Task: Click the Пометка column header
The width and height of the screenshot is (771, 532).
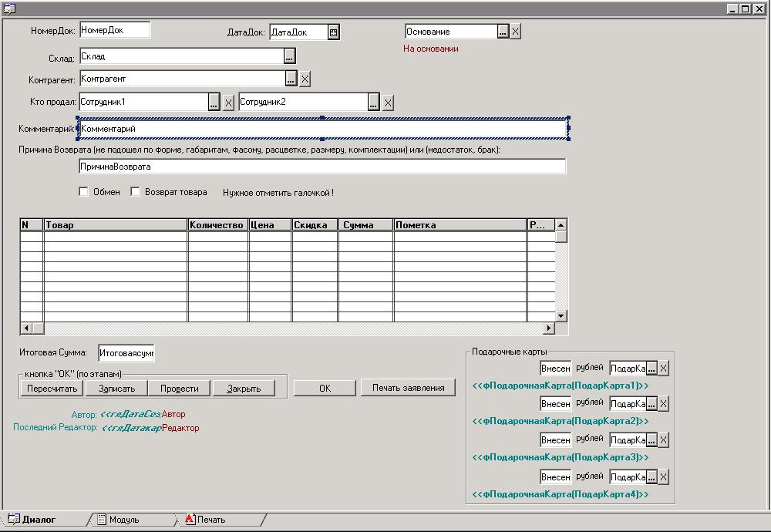Action: click(460, 224)
